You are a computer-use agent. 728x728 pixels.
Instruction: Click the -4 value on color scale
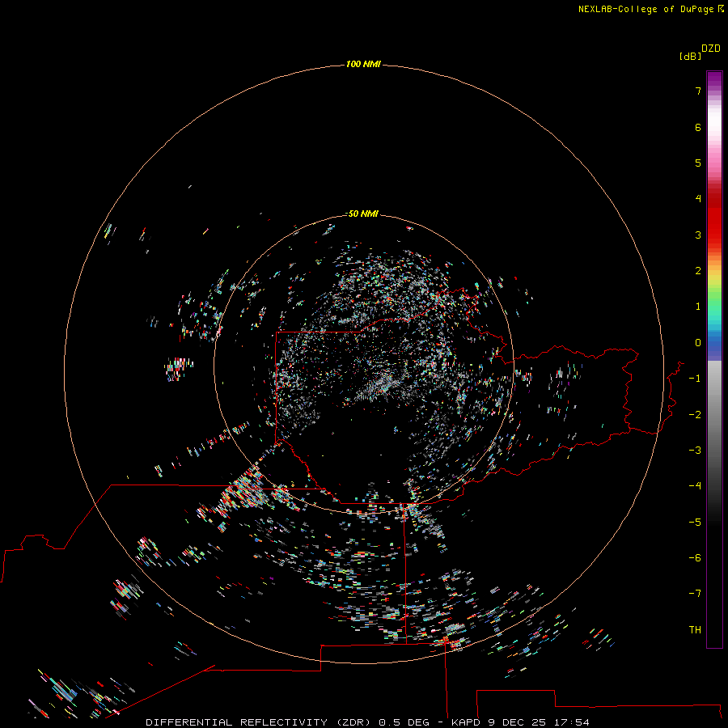[695, 485]
